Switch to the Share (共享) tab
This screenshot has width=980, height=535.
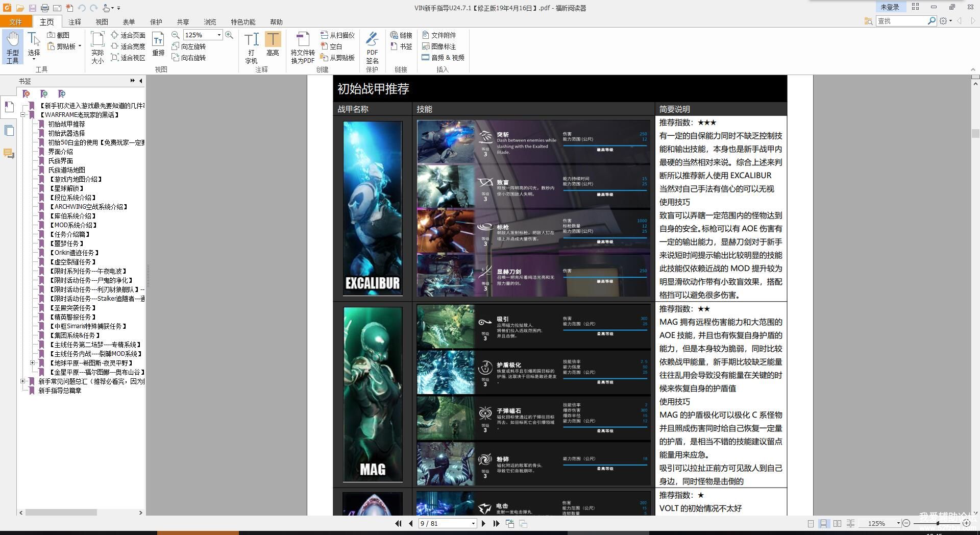[x=183, y=21]
